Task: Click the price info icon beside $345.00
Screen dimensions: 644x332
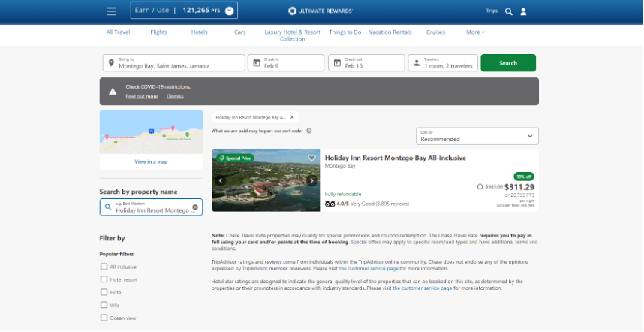Action: [x=480, y=187]
